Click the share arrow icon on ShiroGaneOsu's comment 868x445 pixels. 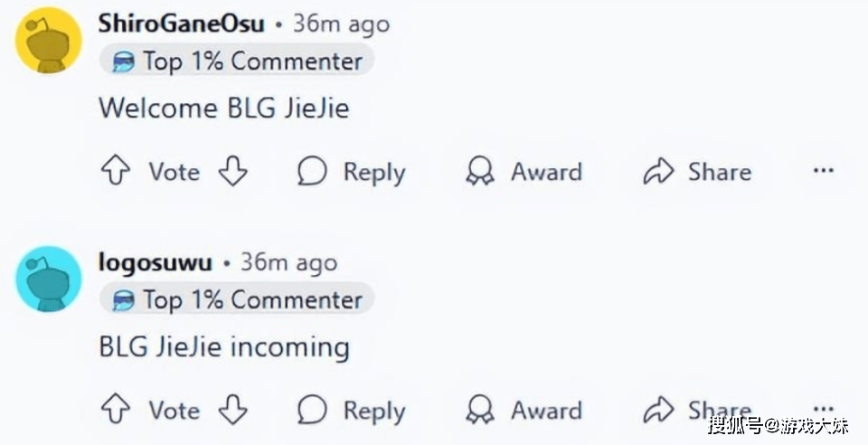pos(658,170)
